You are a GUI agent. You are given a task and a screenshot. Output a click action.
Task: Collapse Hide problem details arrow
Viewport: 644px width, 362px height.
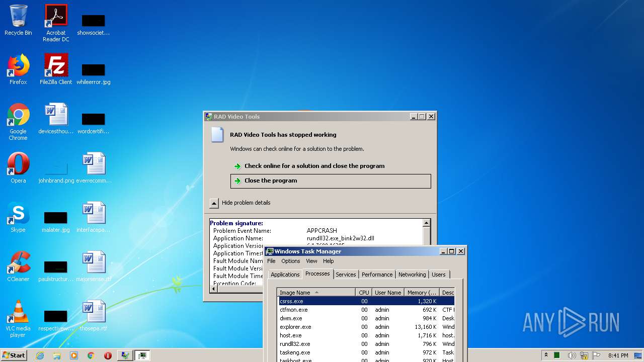(x=214, y=203)
